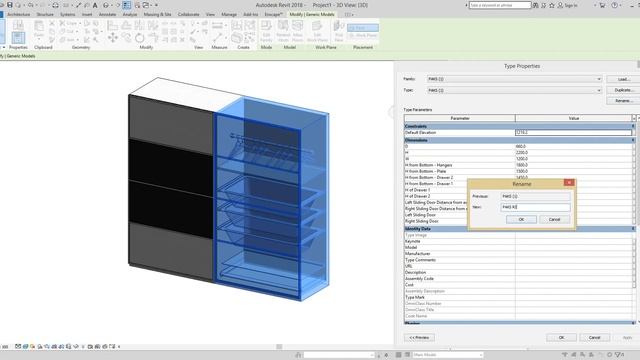
Task: Switch to the Structure ribbon tab
Action: pyautogui.click(x=45, y=14)
